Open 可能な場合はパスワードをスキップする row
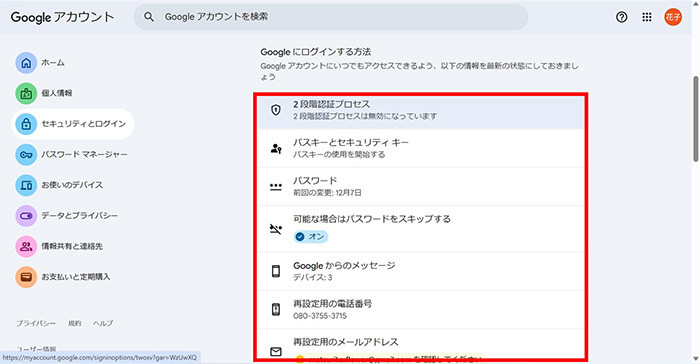 [x=421, y=229]
